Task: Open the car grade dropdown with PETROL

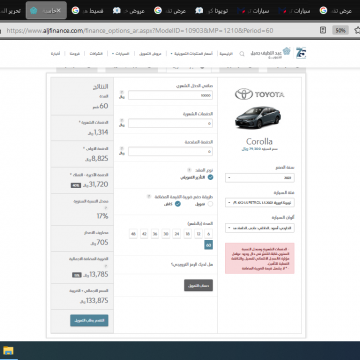Action: (x=260, y=203)
